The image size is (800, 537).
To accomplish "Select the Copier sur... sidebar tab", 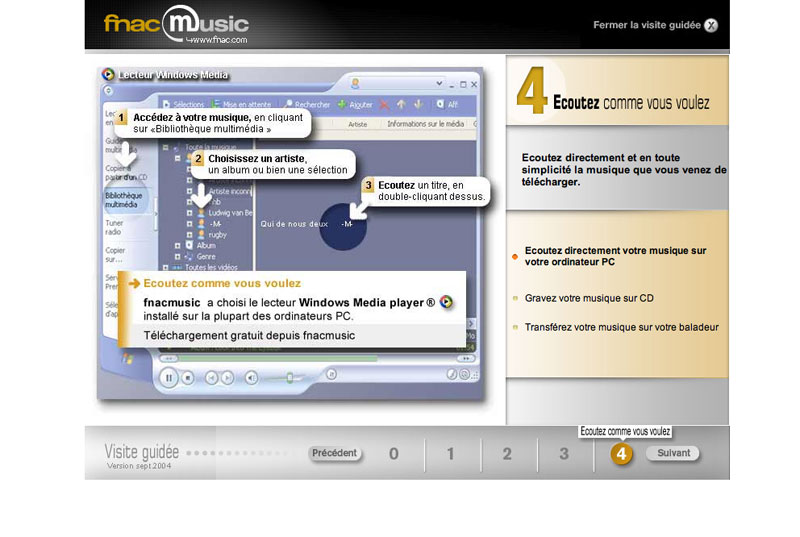I will point(115,254).
